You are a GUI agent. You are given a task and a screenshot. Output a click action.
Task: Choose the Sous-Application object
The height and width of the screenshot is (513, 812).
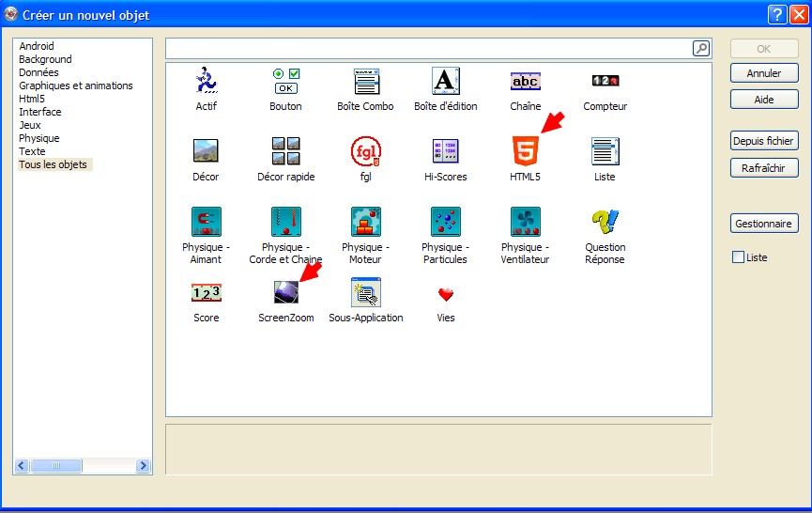[365, 292]
